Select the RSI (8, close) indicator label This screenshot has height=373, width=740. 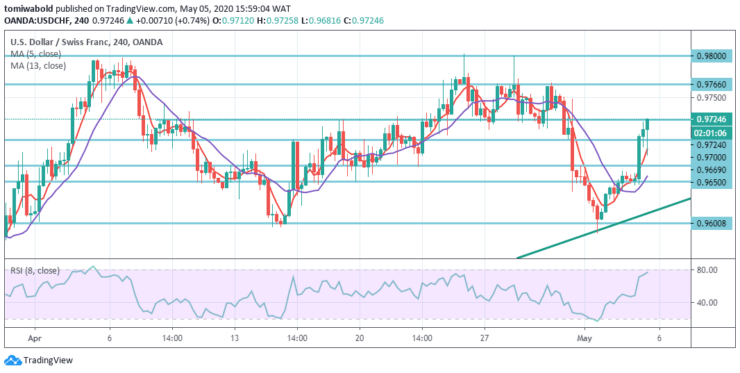tap(35, 271)
